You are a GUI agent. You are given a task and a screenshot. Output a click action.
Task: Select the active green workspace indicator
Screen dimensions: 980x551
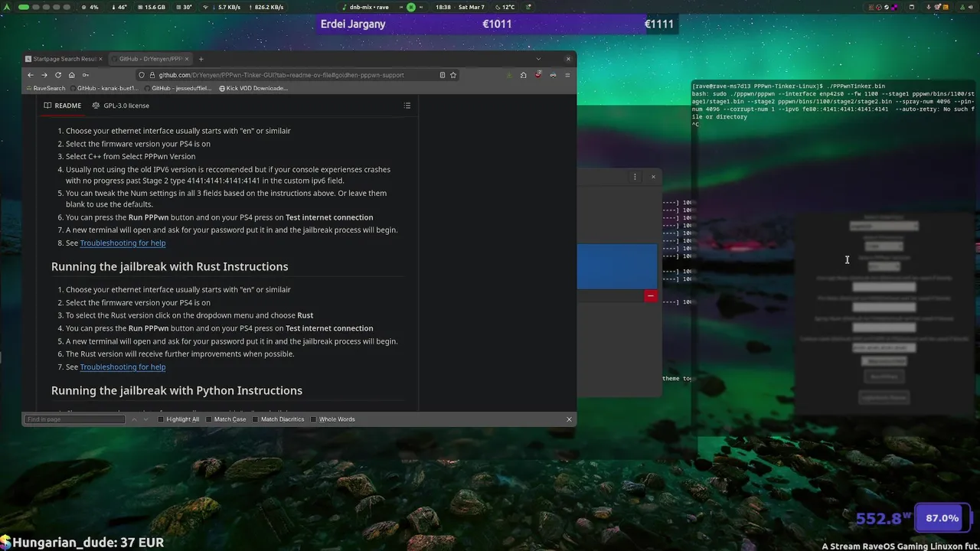coord(24,7)
